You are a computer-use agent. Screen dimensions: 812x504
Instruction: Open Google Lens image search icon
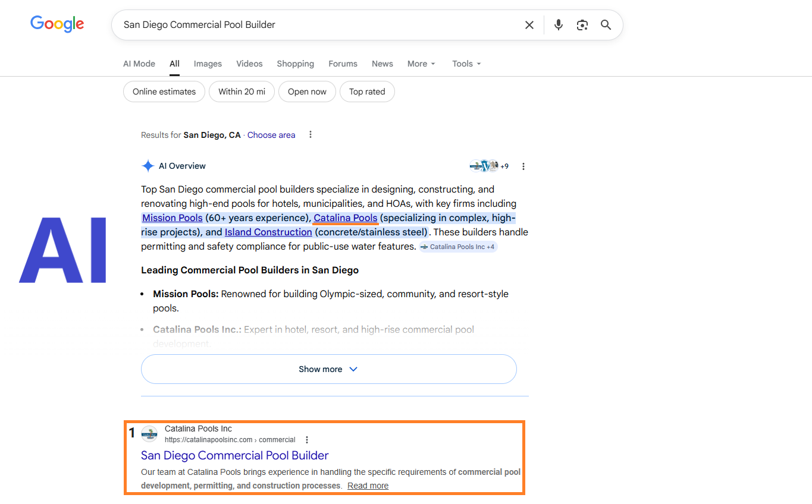(582, 25)
